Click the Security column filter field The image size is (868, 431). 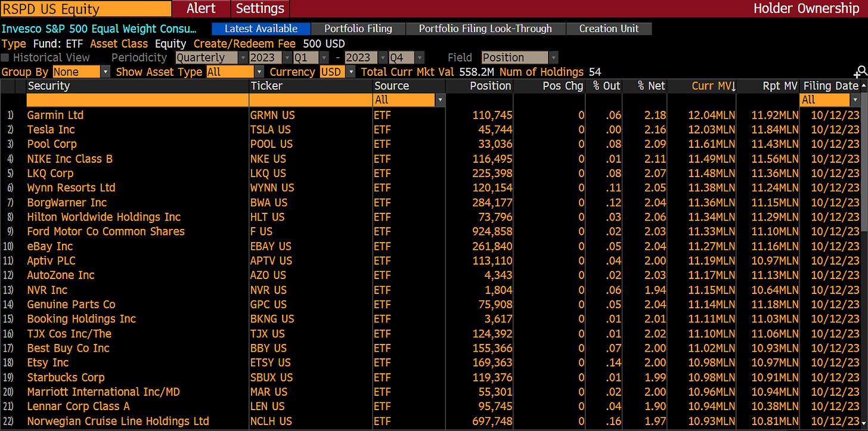(x=138, y=100)
